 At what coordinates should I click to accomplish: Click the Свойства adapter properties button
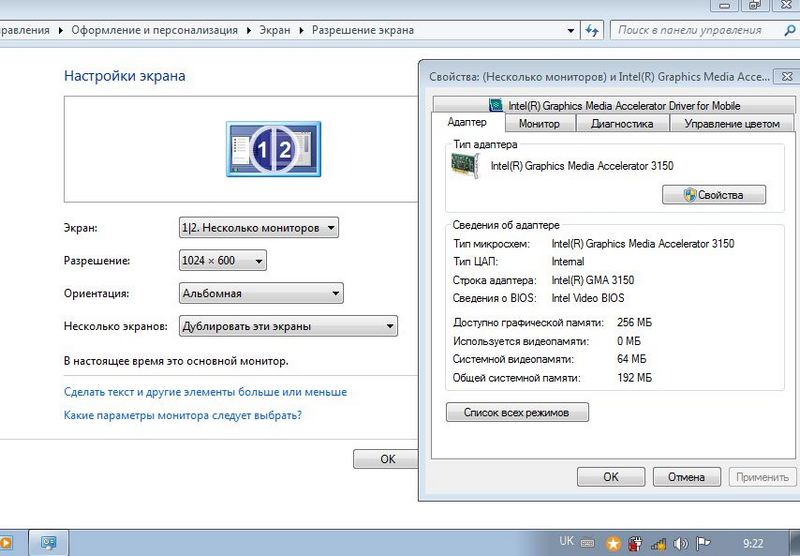tap(714, 195)
